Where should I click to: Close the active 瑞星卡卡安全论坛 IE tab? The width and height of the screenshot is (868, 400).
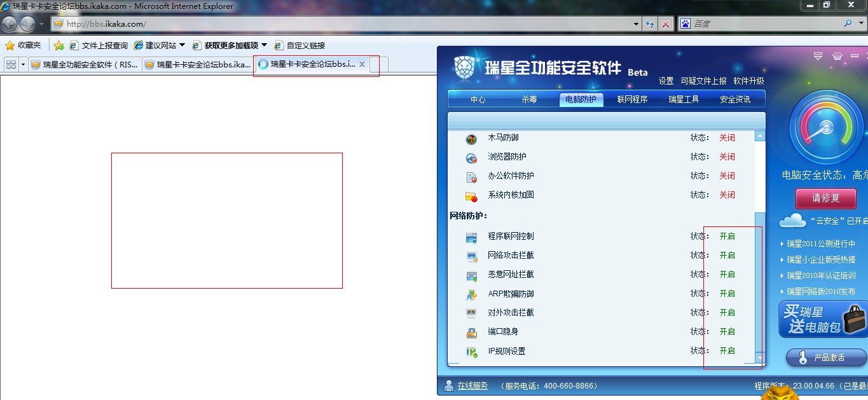click(x=362, y=64)
